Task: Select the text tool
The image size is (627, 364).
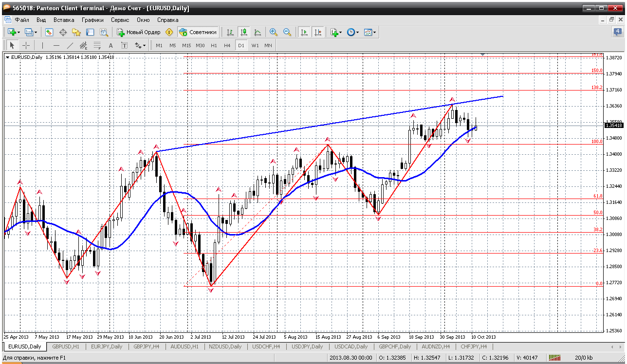Action: pos(111,45)
